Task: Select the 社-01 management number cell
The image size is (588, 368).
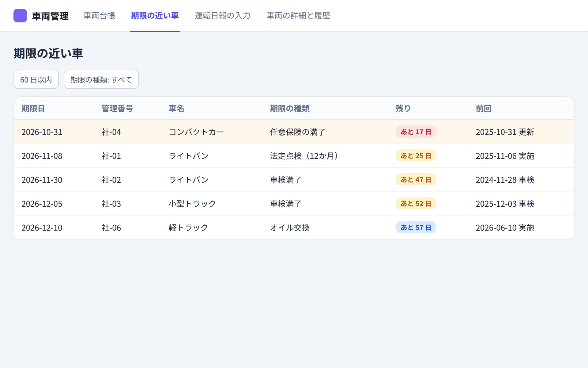Action: pos(111,156)
